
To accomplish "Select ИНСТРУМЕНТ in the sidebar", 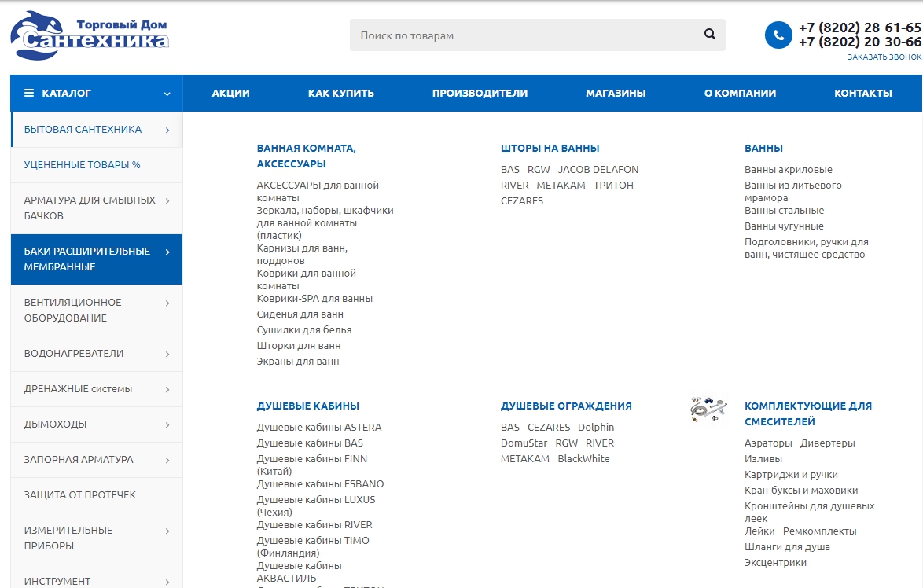I will point(57,582).
